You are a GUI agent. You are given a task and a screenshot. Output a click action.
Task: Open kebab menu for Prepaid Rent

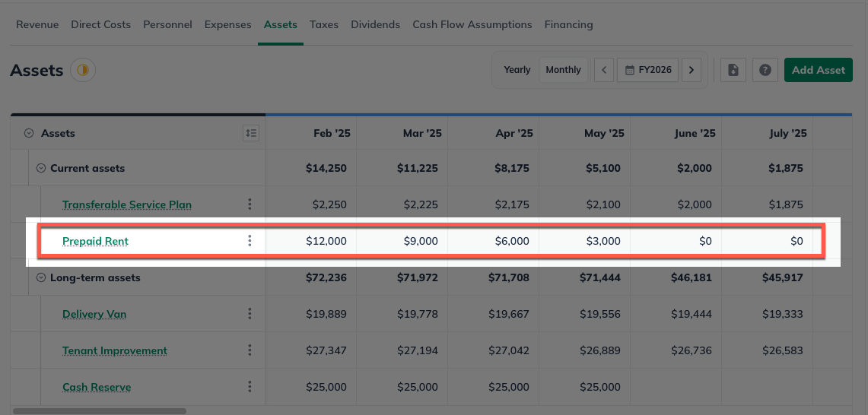click(250, 241)
